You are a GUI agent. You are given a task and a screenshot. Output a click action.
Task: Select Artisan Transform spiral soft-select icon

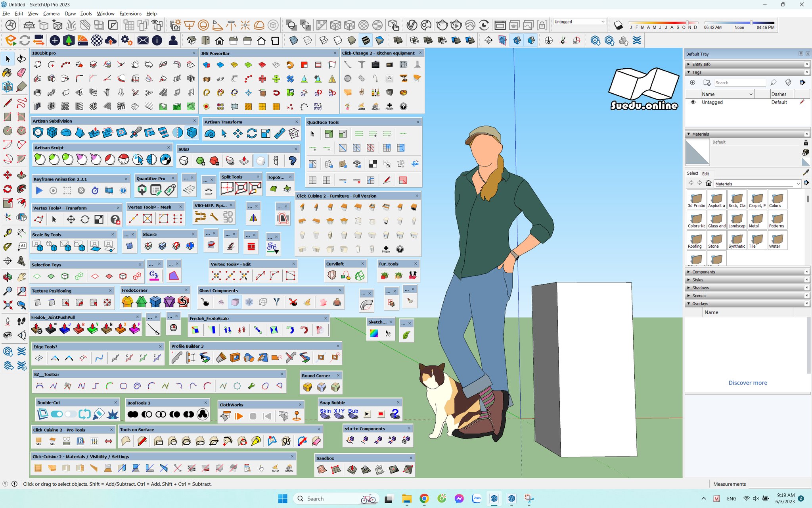click(x=210, y=134)
